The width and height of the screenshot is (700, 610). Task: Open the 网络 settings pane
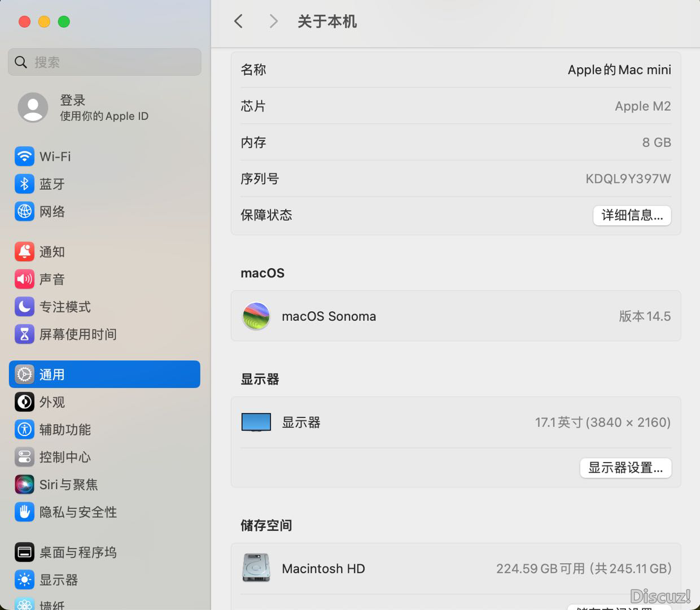click(104, 211)
